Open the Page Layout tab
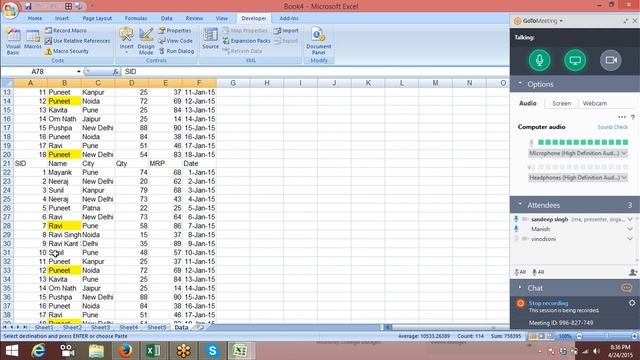 (x=97, y=18)
